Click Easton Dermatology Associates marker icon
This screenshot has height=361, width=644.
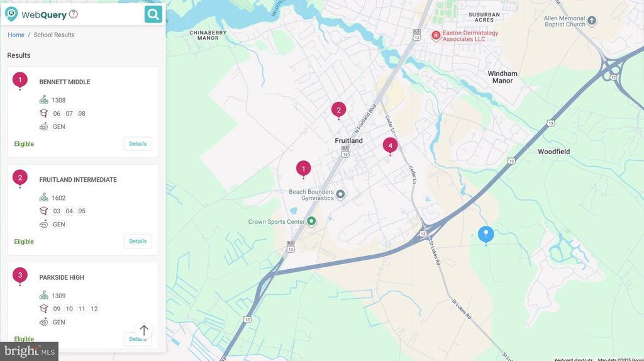tap(435, 36)
